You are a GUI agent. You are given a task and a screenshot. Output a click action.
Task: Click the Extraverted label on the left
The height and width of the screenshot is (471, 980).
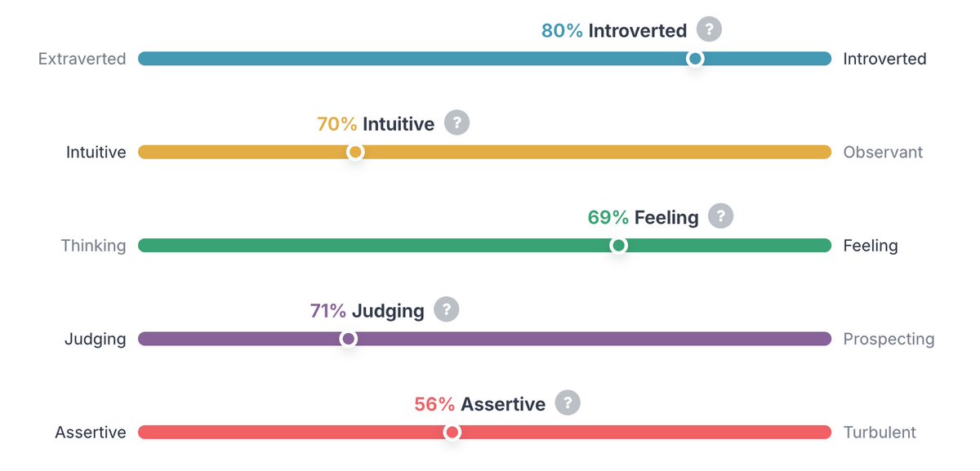[82, 59]
